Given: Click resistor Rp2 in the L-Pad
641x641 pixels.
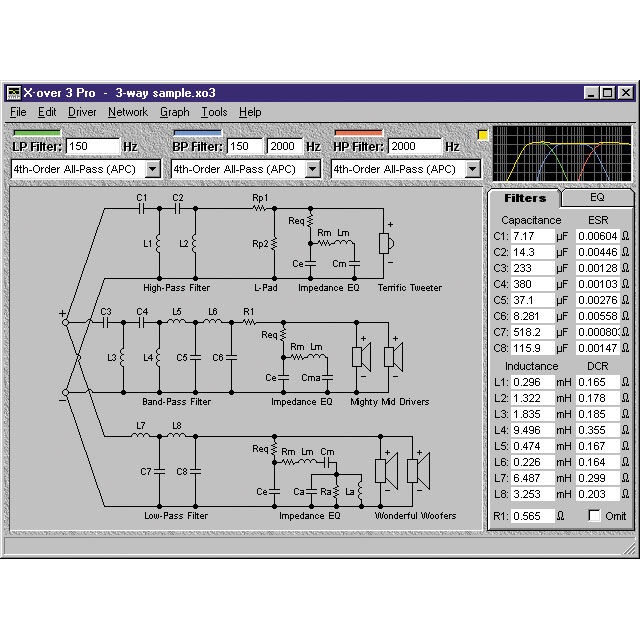Looking at the screenshot, I should tap(274, 244).
